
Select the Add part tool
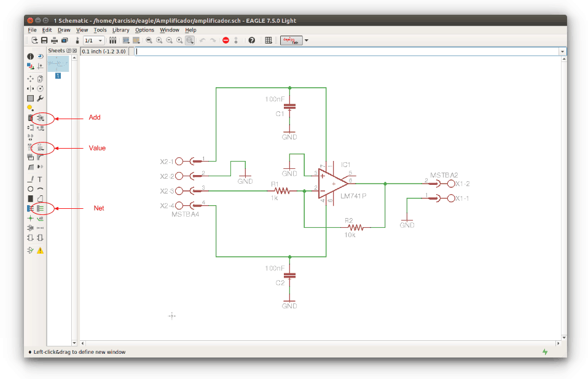[41, 118]
